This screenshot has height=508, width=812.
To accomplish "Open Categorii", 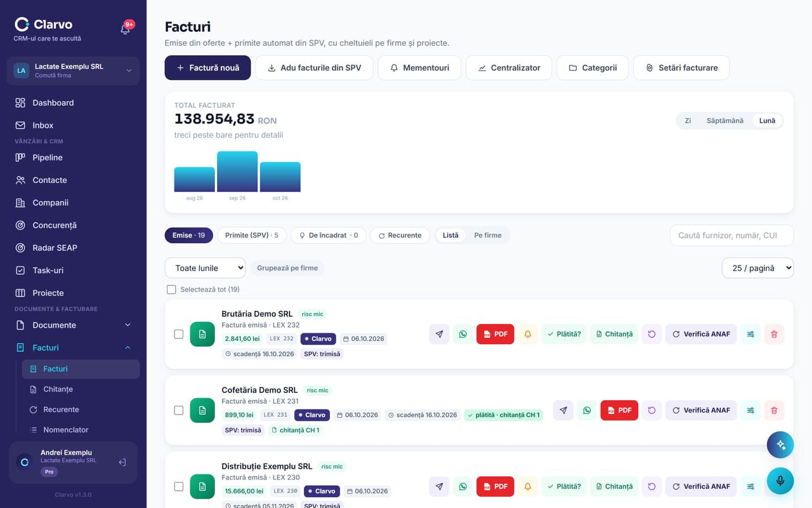I will tap(593, 68).
